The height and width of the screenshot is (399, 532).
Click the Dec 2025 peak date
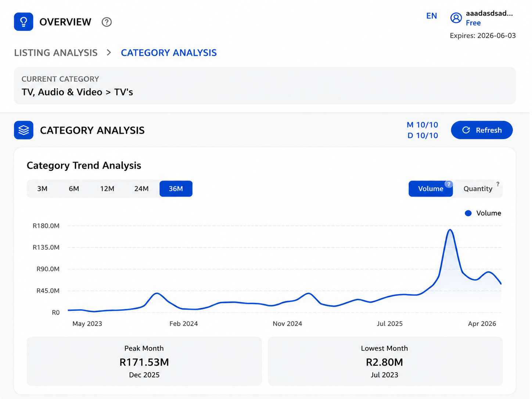click(x=144, y=375)
